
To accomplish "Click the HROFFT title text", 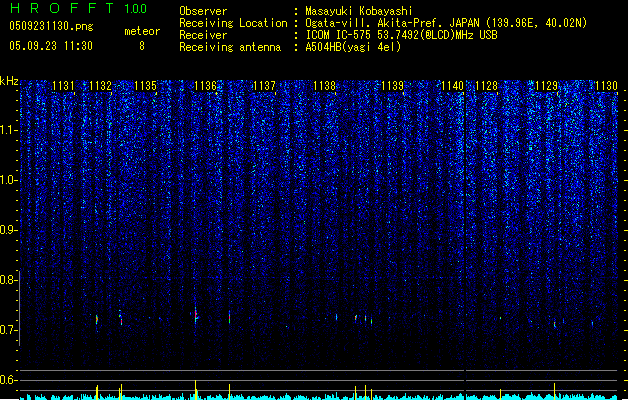I will pyautogui.click(x=62, y=8).
